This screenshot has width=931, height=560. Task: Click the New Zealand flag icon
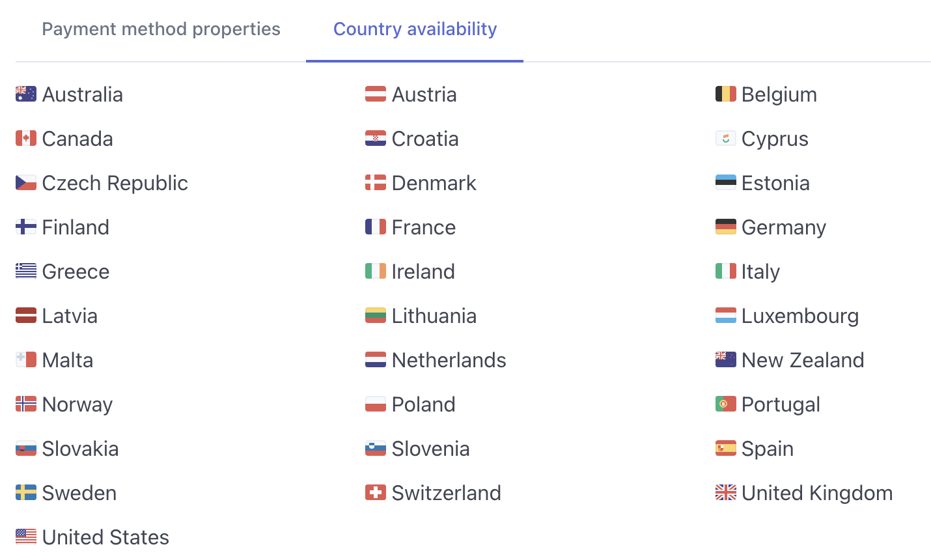[726, 360]
